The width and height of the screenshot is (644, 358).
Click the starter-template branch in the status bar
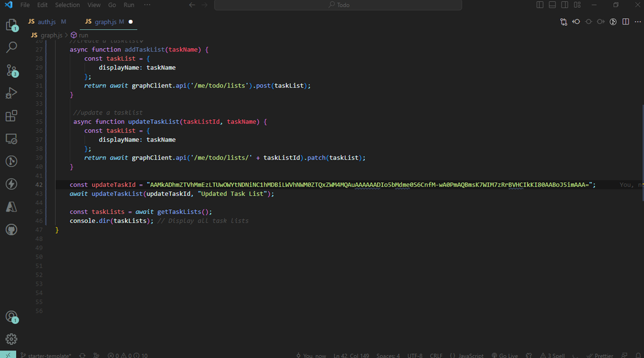(46, 355)
